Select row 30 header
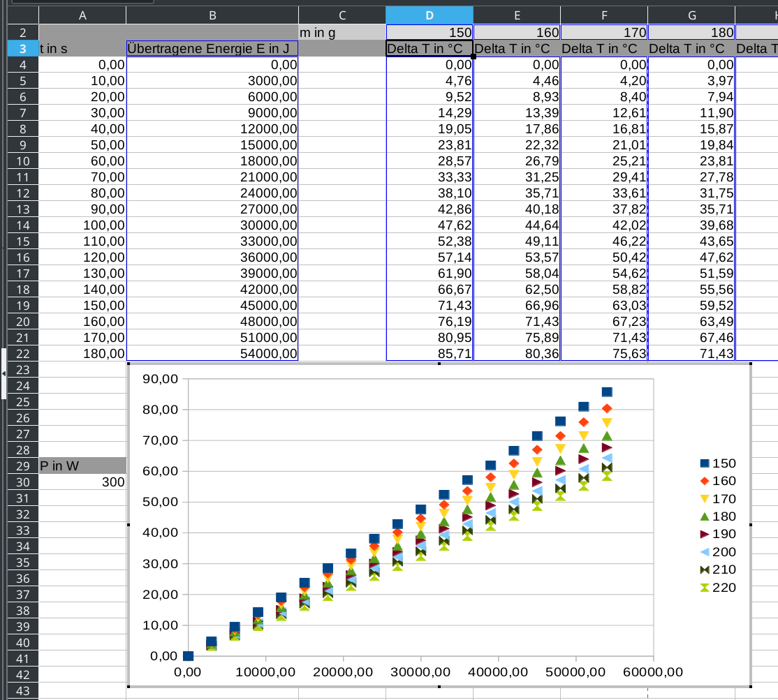778x700 pixels. 23,482
